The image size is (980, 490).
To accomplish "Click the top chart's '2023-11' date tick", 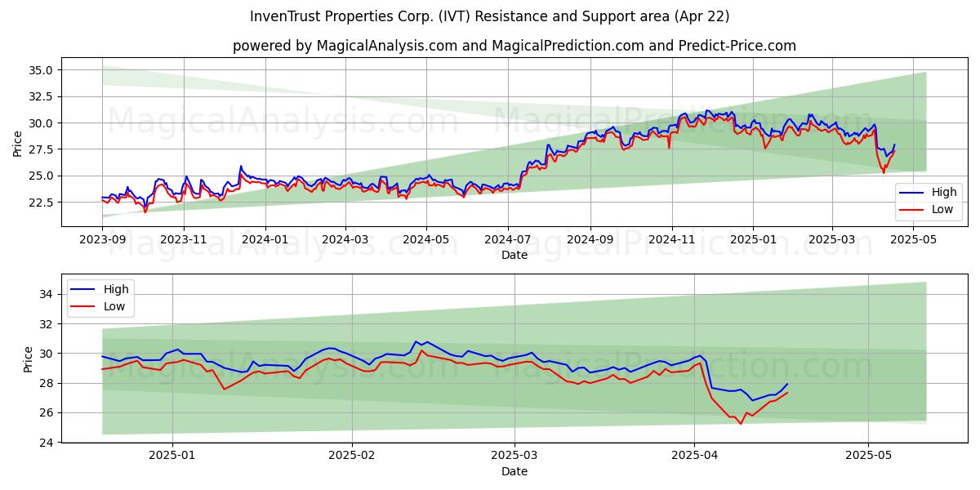I will pos(183,240).
